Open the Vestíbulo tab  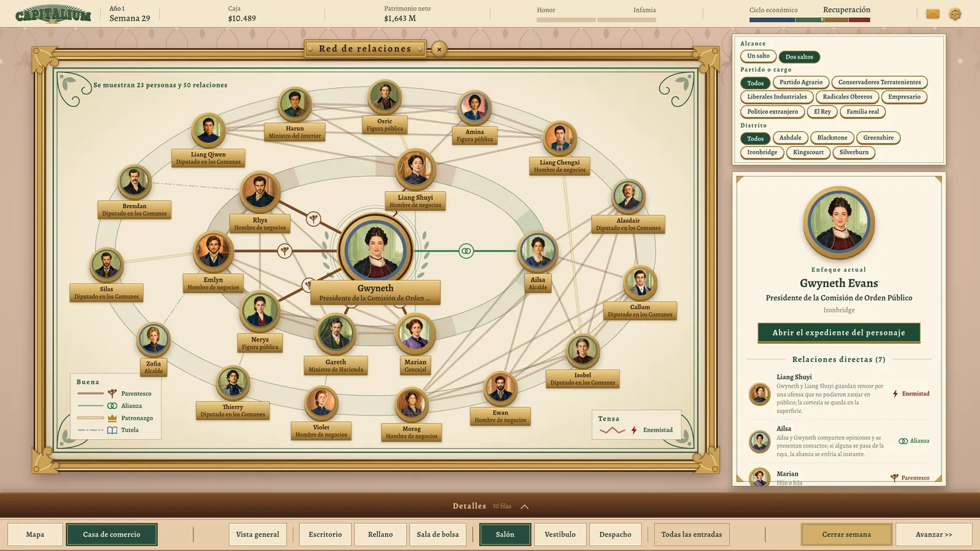(x=560, y=534)
